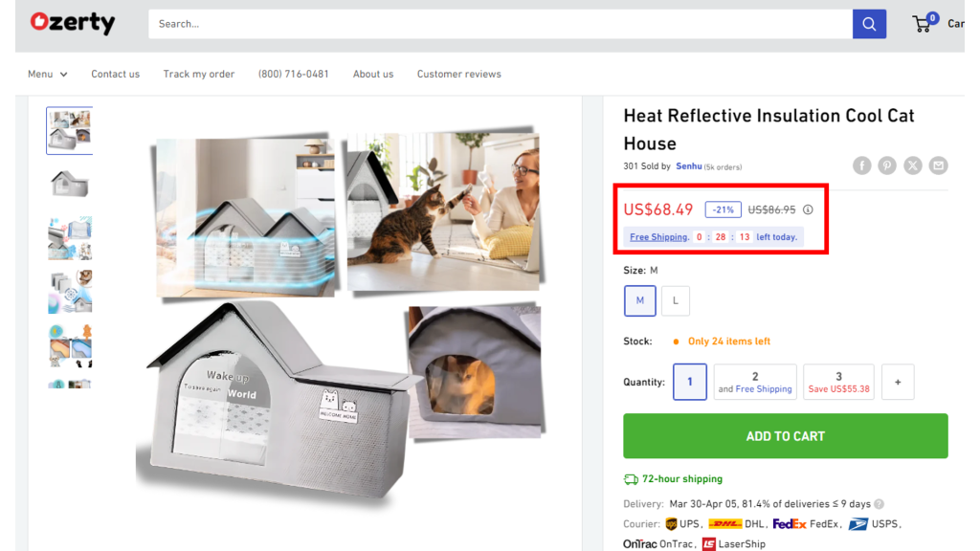980x551 pixels.
Task: Select size M option
Action: pyautogui.click(x=640, y=300)
